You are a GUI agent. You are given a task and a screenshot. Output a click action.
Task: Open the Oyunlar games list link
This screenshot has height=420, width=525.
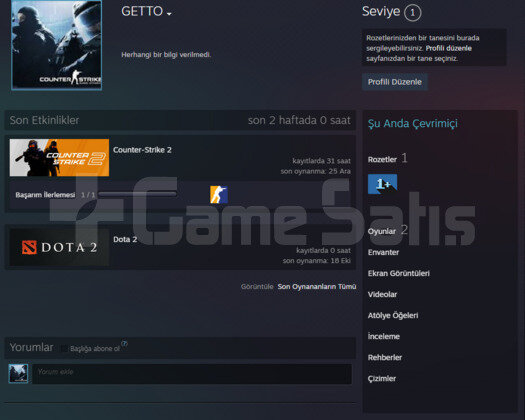click(382, 231)
